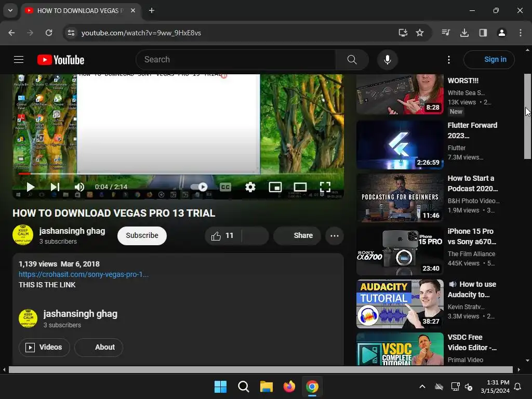Open Podcasting for Beginners thumbnail

click(400, 198)
